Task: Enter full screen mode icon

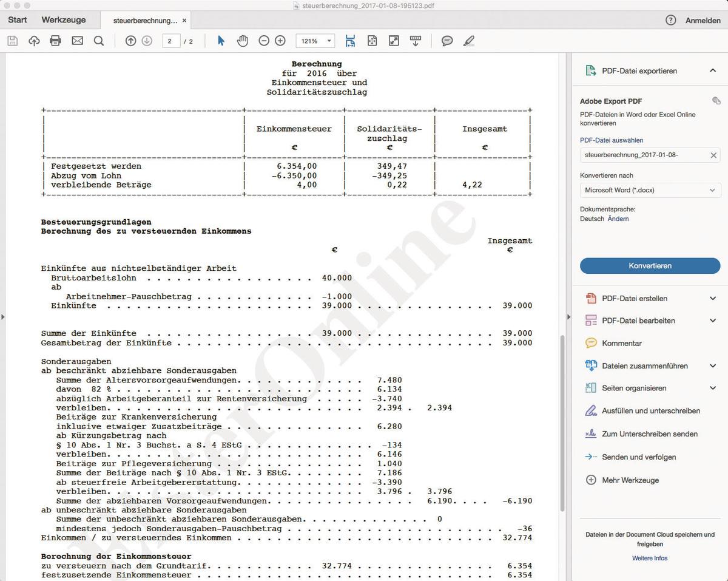Action: pyautogui.click(x=394, y=41)
